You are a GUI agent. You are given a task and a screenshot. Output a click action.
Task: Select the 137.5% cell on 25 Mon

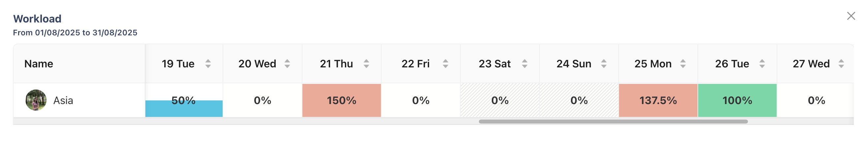pyautogui.click(x=658, y=100)
